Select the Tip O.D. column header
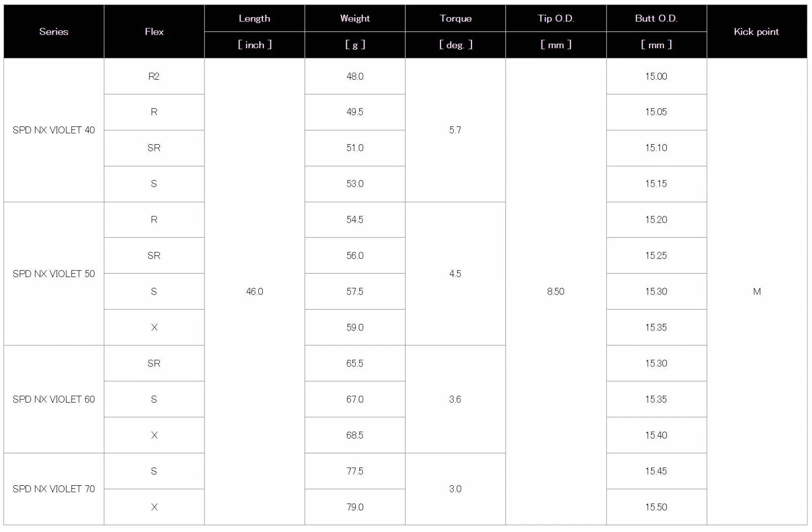Viewport: 812px width, 532px height. 556,18
